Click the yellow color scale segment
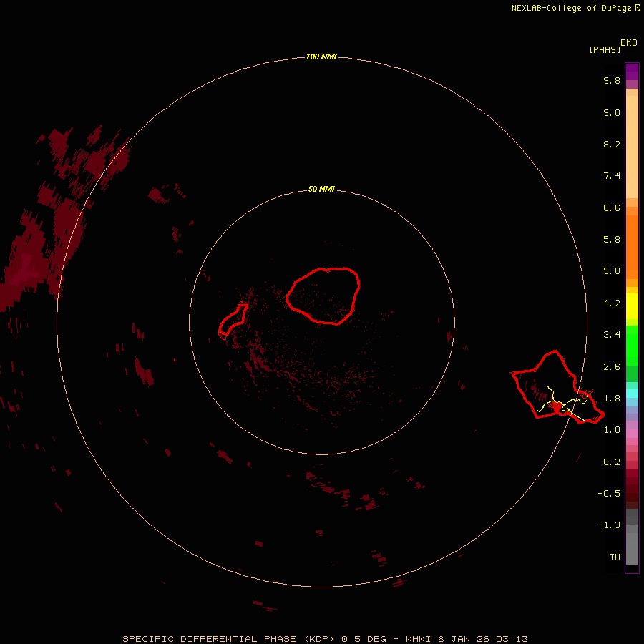 [x=632, y=306]
